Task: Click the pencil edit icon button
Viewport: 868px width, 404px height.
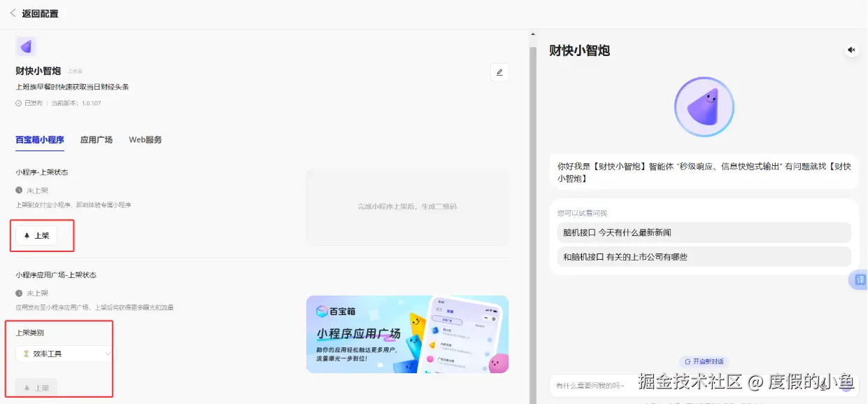Action: [499, 72]
